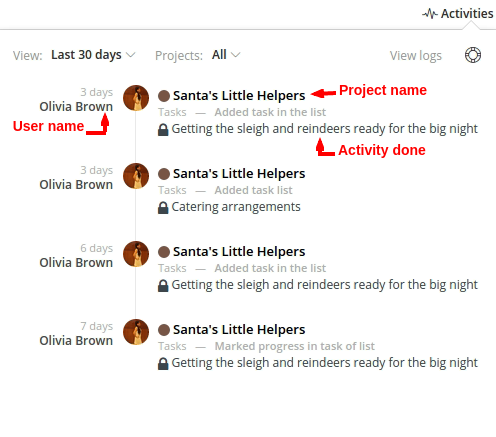The image size is (496, 437).
Task: Click Olivia Brown's avatar in the 7 days entry
Action: (x=136, y=332)
